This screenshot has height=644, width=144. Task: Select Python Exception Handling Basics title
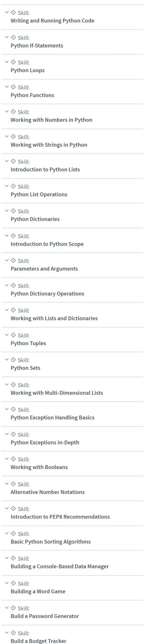click(53, 418)
